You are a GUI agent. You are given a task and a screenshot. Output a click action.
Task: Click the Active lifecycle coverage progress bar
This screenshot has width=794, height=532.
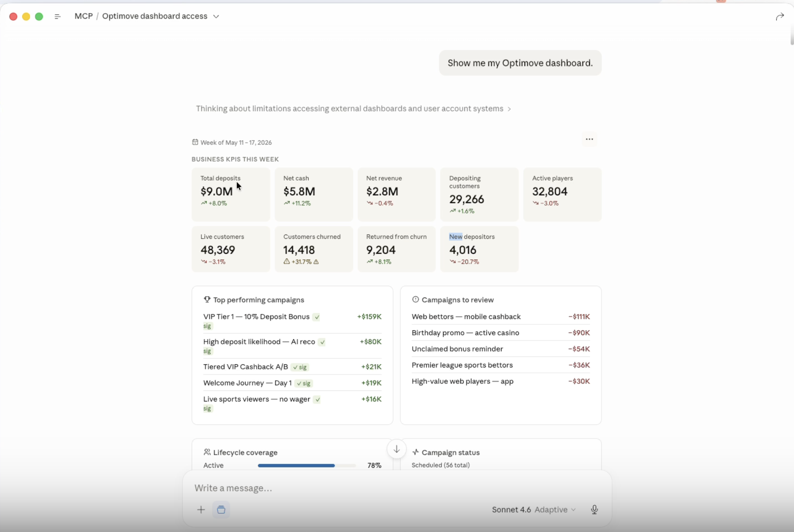click(306, 466)
